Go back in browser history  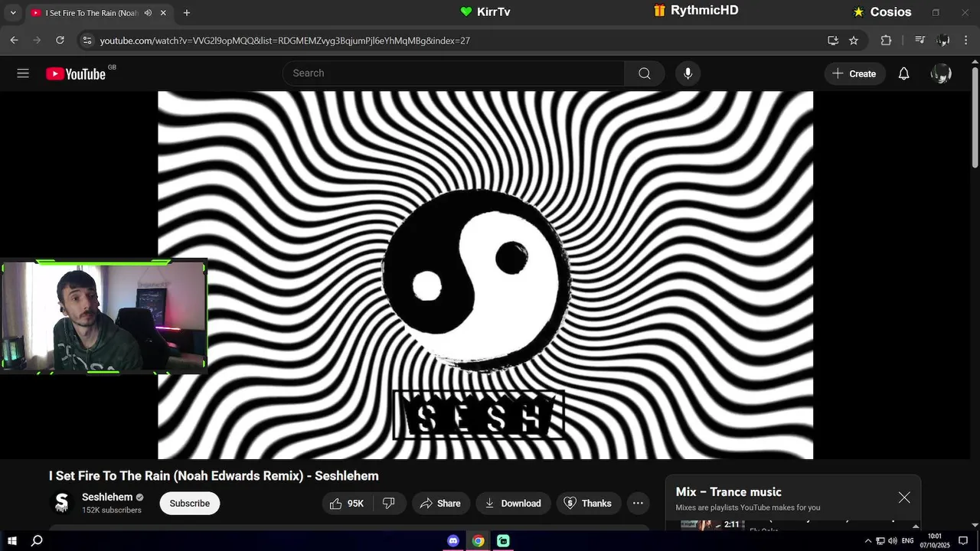coord(14,41)
